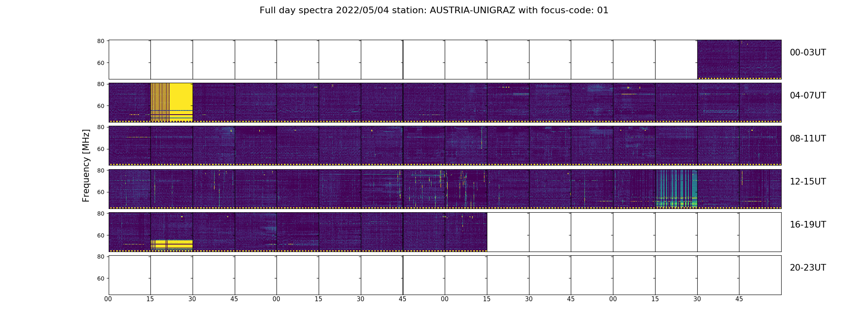Open the first data panel in 00-03UT row
Viewport: 868px width, 331px height.
[718, 60]
